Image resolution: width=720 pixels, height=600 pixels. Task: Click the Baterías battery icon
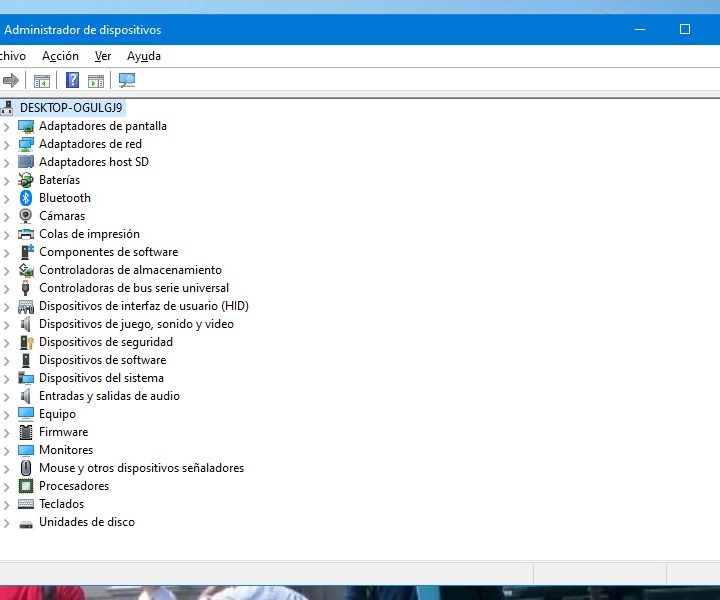point(26,180)
